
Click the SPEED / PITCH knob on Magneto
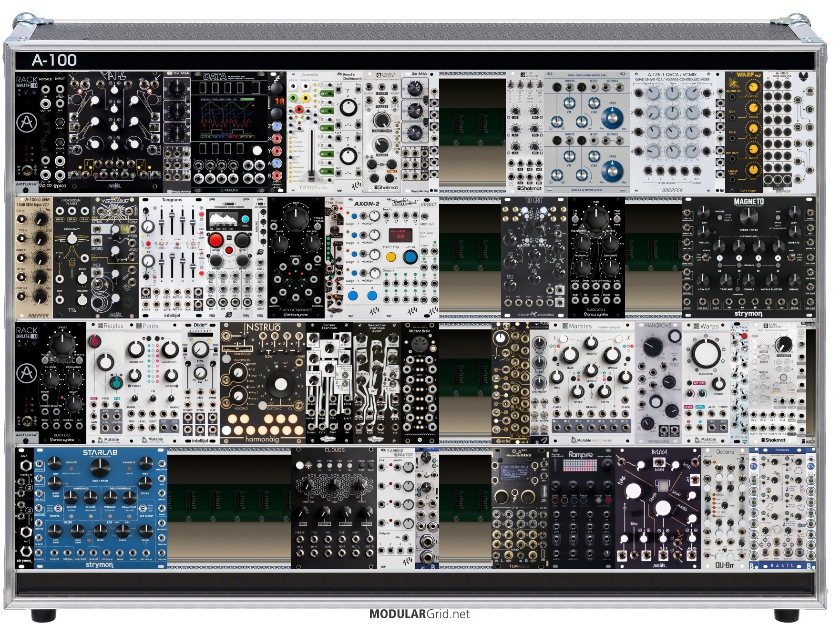pyautogui.click(x=748, y=217)
